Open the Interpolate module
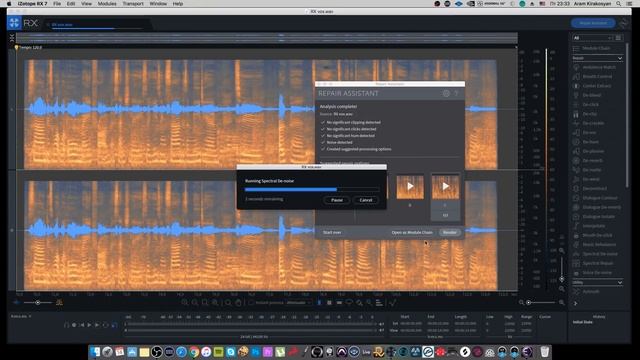Viewport: 640px width, 360px height. pyautogui.click(x=593, y=226)
